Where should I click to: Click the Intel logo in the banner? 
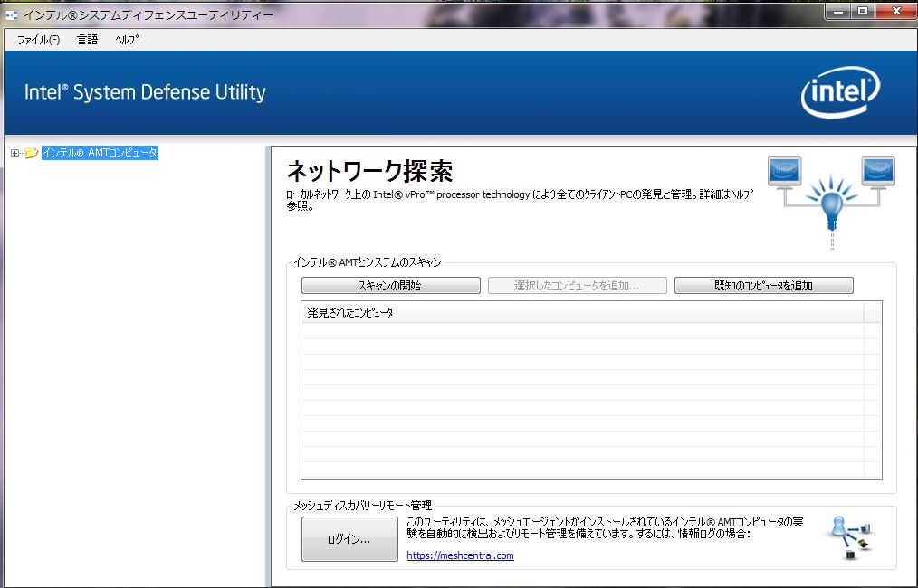tap(840, 92)
